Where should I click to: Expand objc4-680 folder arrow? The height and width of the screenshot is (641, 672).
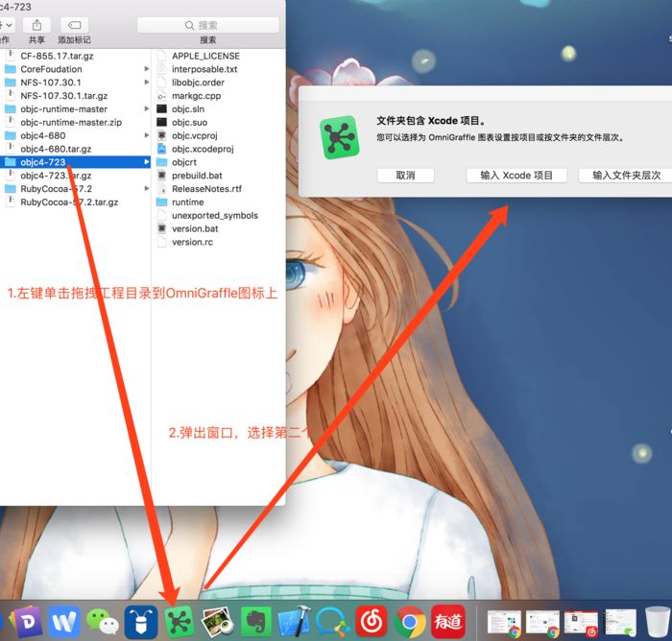pos(147,135)
